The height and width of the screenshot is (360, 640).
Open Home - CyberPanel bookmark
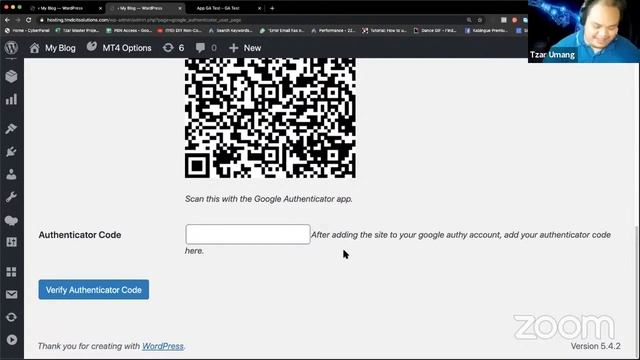[x=27, y=31]
